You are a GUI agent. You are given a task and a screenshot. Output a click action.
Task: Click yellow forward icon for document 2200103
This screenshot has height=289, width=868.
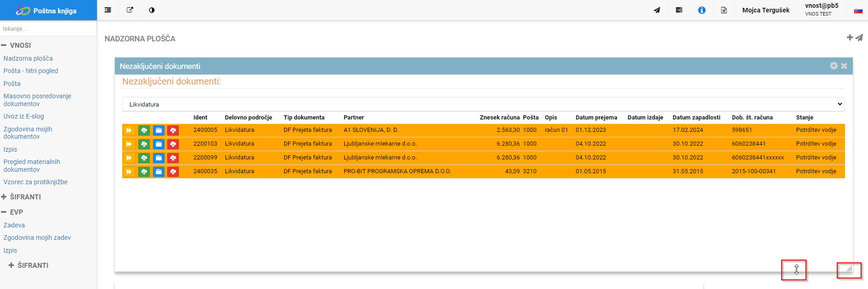(129, 144)
